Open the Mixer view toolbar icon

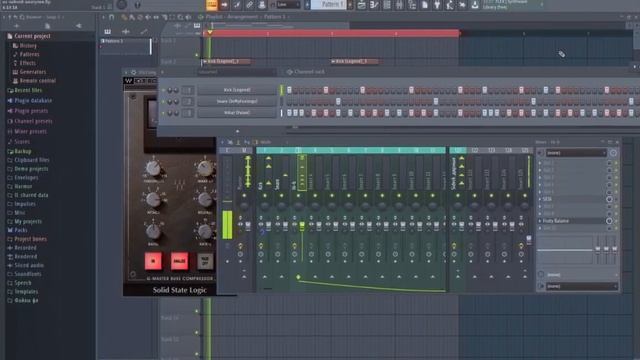click(x=399, y=5)
